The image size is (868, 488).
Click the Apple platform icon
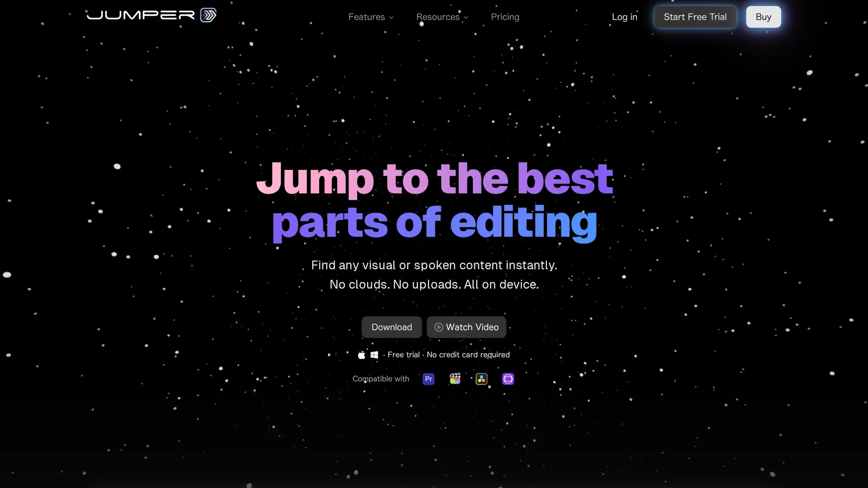(362, 355)
